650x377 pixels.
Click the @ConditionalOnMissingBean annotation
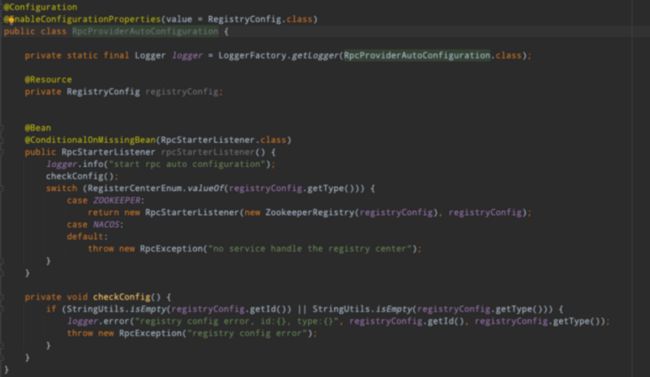click(x=90, y=140)
